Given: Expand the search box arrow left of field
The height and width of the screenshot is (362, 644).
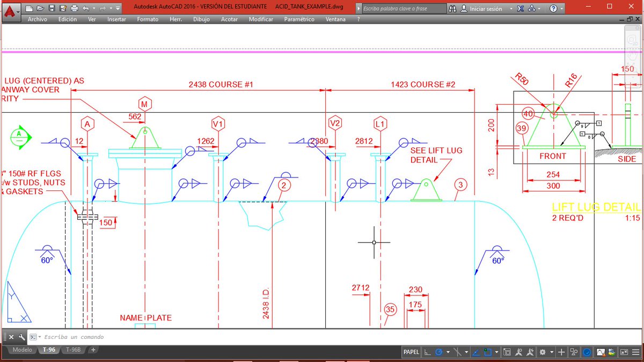Looking at the screenshot, I should pos(358,9).
